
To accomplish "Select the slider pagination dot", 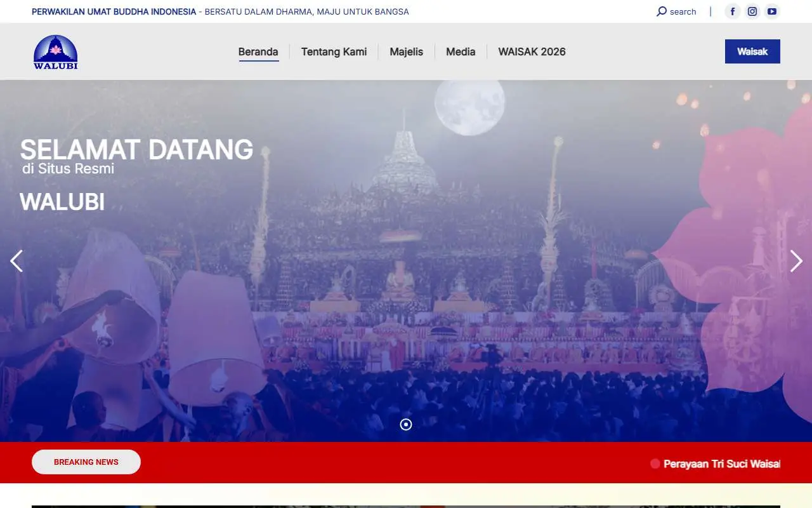I will [x=406, y=424].
